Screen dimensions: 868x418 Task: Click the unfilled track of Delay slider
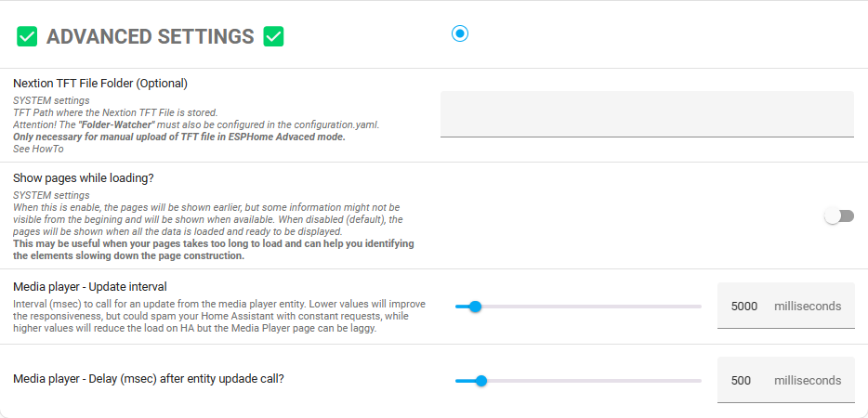point(595,380)
